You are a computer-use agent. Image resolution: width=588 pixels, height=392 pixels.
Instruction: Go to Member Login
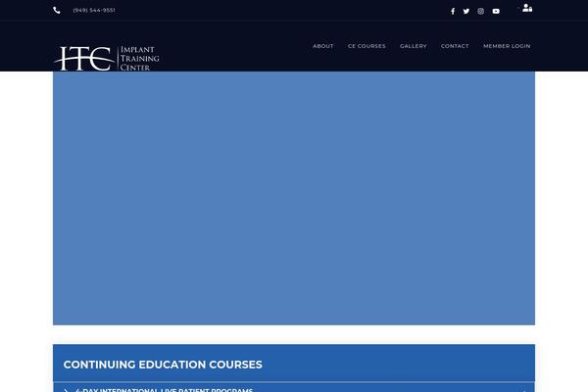tap(507, 46)
